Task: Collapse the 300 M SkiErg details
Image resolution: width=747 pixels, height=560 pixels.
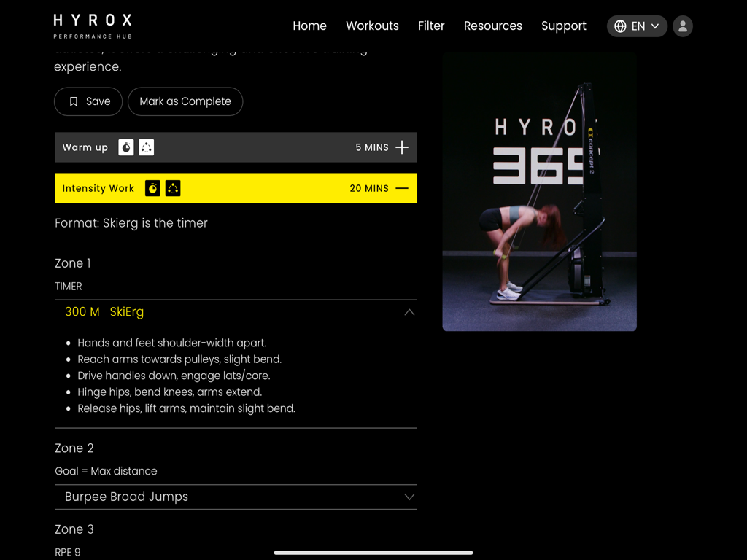Action: coord(409,312)
